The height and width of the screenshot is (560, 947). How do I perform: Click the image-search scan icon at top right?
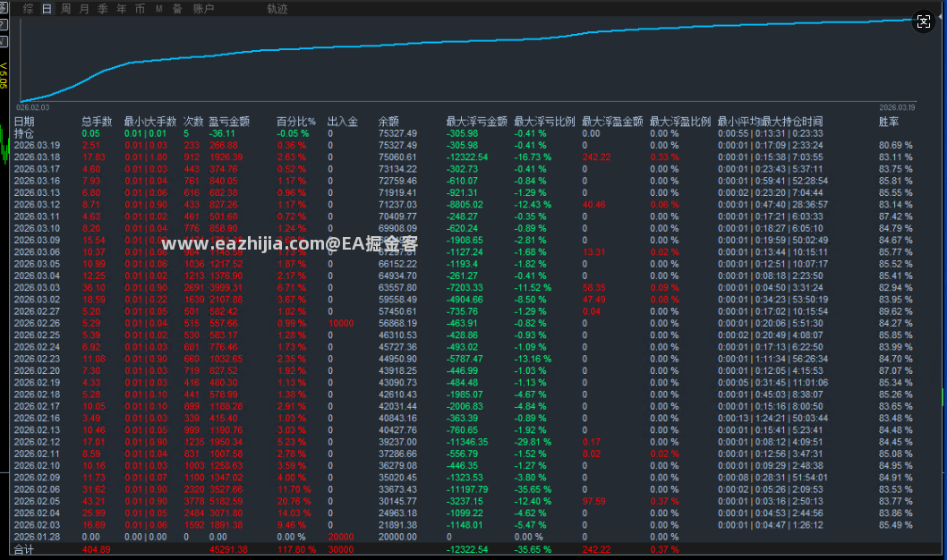(924, 22)
